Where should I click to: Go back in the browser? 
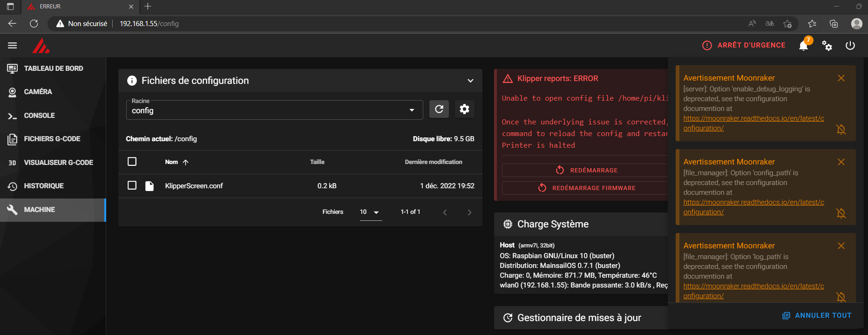point(13,23)
